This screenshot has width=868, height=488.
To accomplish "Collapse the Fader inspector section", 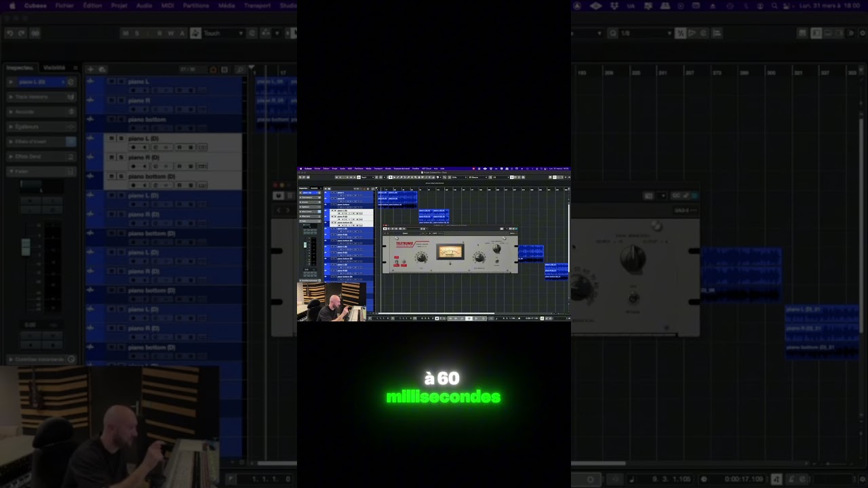I will point(41,171).
